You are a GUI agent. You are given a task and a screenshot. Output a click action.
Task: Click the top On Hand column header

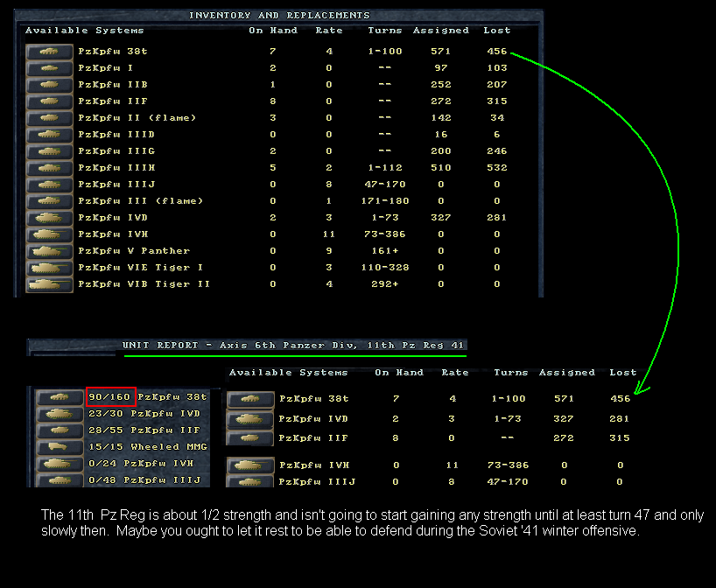[x=273, y=31]
